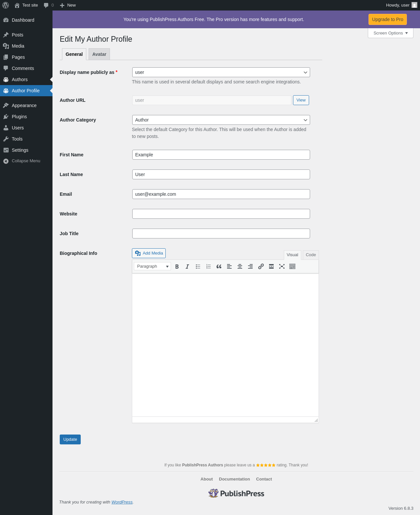Open Media menu in sidebar
This screenshot has height=515, width=420.
tap(26, 46)
